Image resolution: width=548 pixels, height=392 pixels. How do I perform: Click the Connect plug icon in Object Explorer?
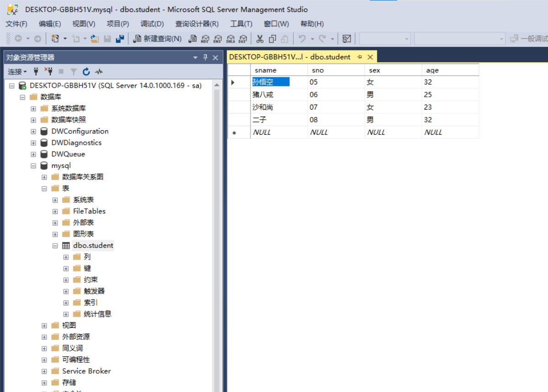pyautogui.click(x=36, y=72)
